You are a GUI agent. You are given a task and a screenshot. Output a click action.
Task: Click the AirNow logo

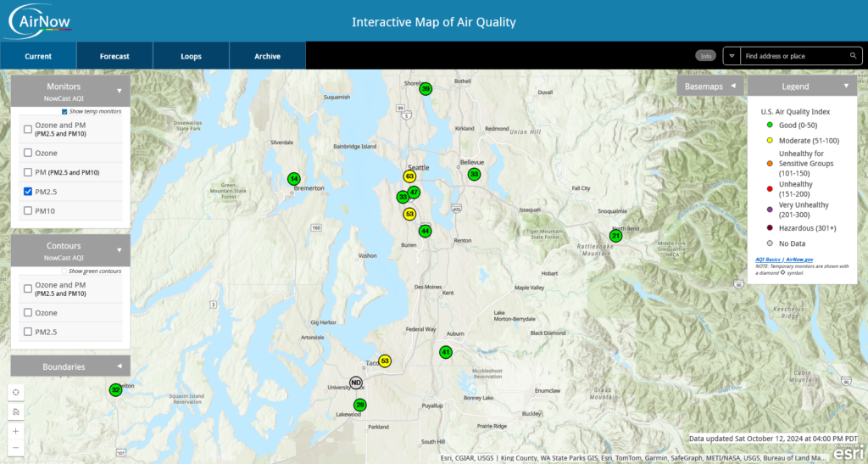40,20
